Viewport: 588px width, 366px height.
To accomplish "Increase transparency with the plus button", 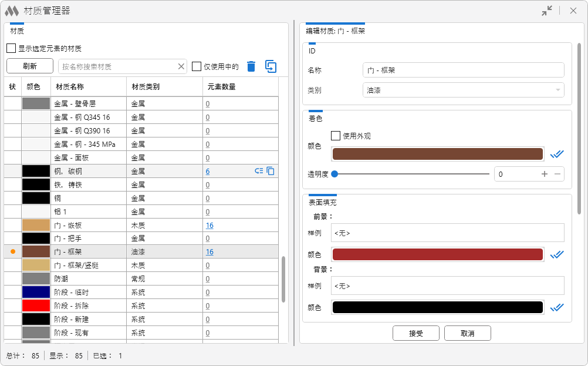I will pyautogui.click(x=544, y=174).
